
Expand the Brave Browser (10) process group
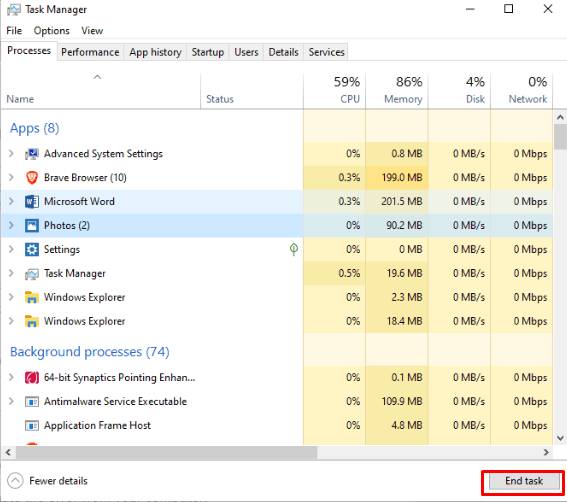pyautogui.click(x=11, y=178)
